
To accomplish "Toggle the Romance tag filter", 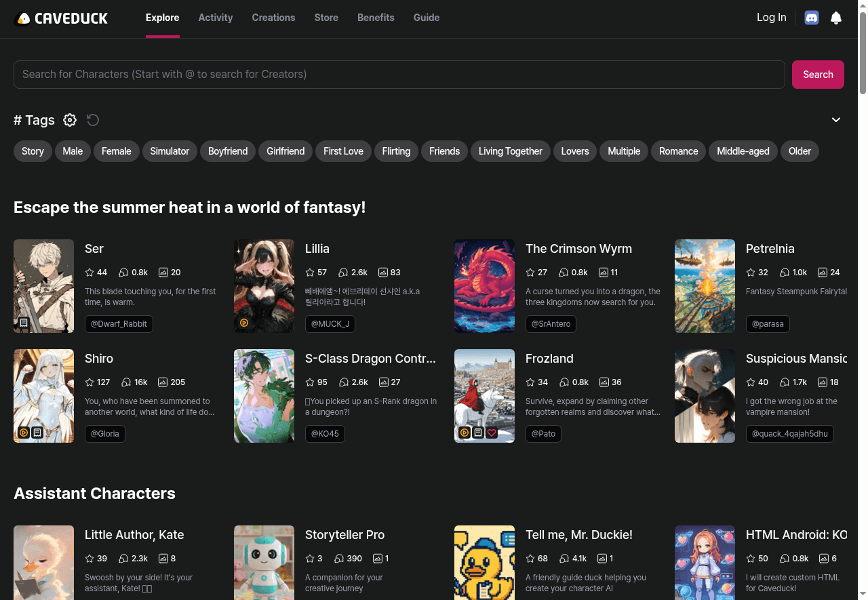I will point(678,151).
